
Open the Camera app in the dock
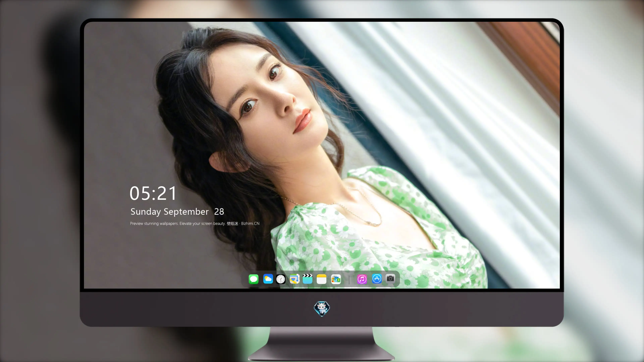pyautogui.click(x=390, y=279)
